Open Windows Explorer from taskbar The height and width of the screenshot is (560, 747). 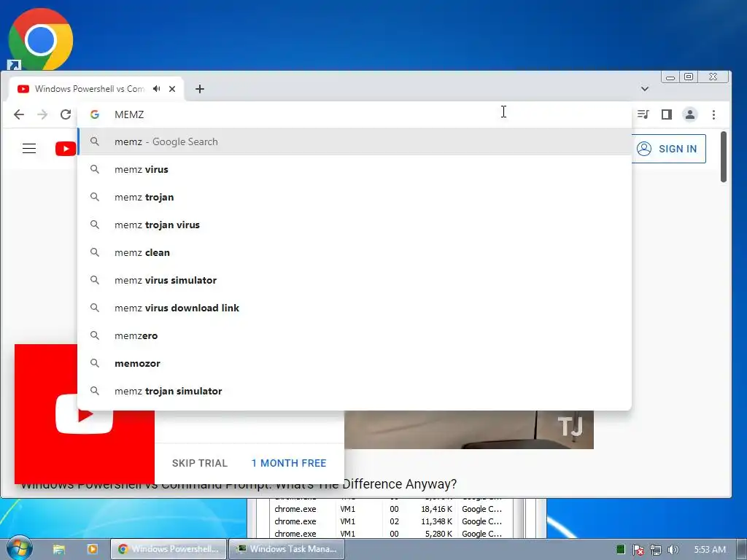click(x=58, y=549)
